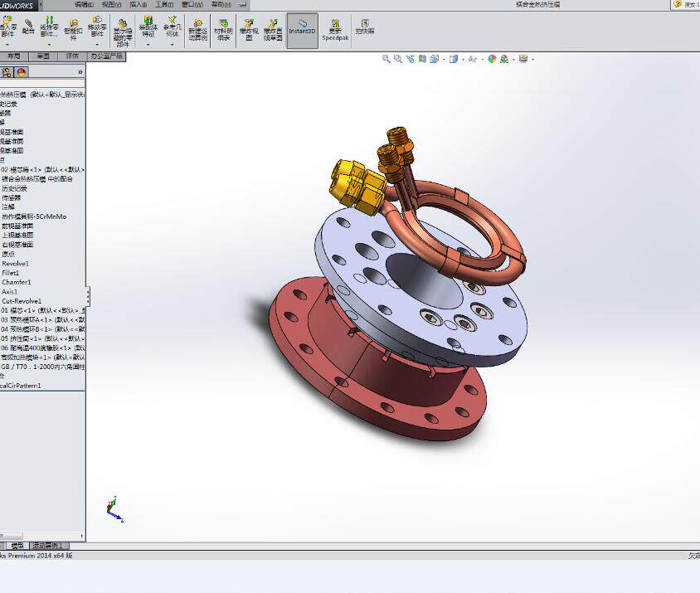
Task: Open the Edit (编辑) menu
Action: [84, 4]
